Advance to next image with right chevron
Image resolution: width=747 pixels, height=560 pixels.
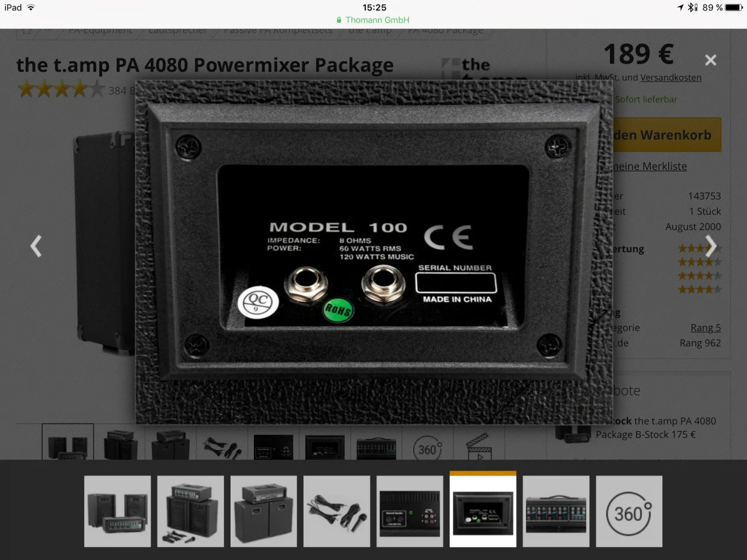pyautogui.click(x=710, y=246)
